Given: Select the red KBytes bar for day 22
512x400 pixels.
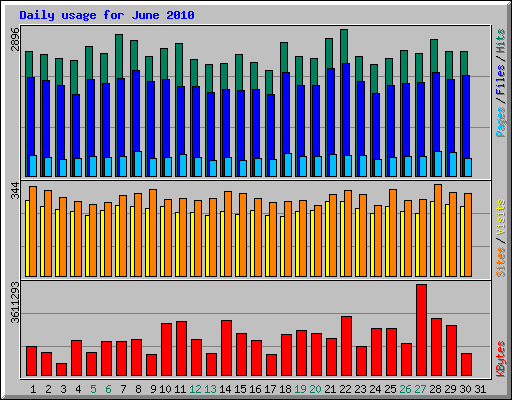Looking at the screenshot, I should (x=346, y=346).
